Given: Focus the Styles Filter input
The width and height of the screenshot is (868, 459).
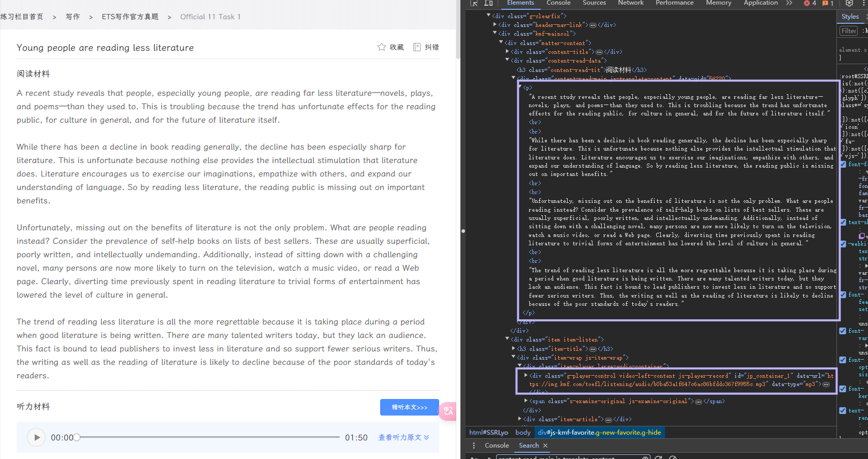Looking at the screenshot, I should (x=849, y=31).
